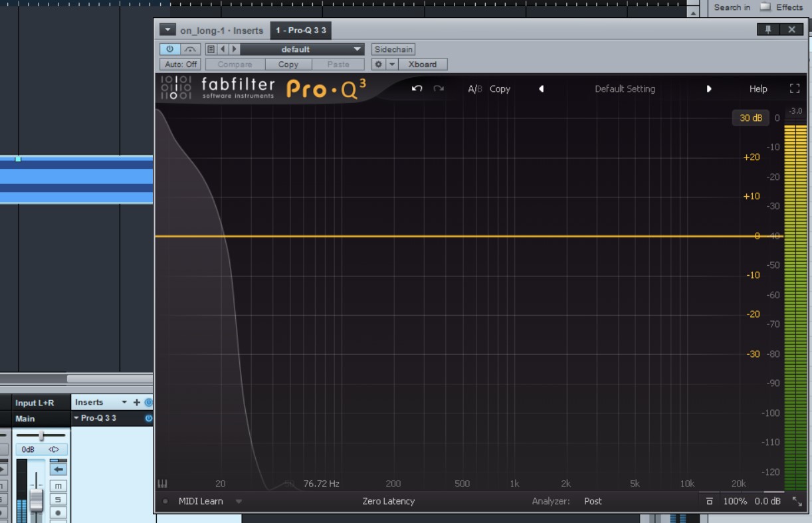
Task: Adjust the 0.0 dB output gain value
Action: (767, 501)
